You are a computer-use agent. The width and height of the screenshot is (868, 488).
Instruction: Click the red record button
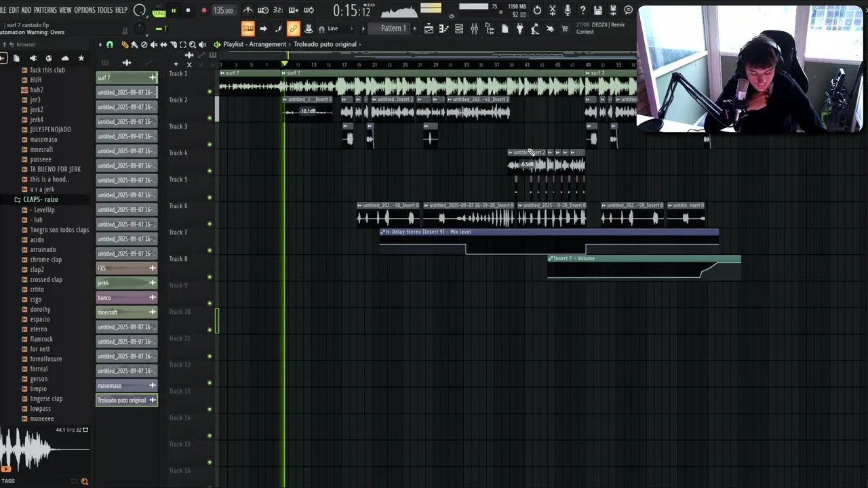pos(203,10)
